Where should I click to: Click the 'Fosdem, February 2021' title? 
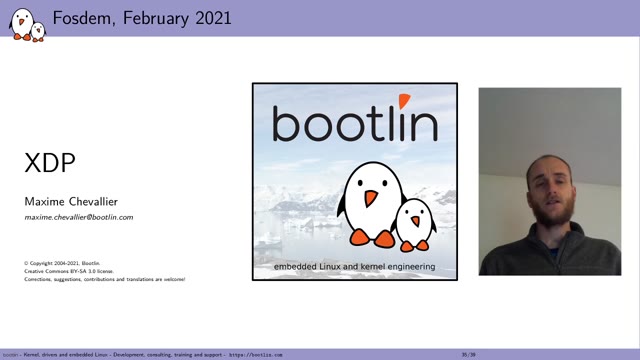(142, 18)
